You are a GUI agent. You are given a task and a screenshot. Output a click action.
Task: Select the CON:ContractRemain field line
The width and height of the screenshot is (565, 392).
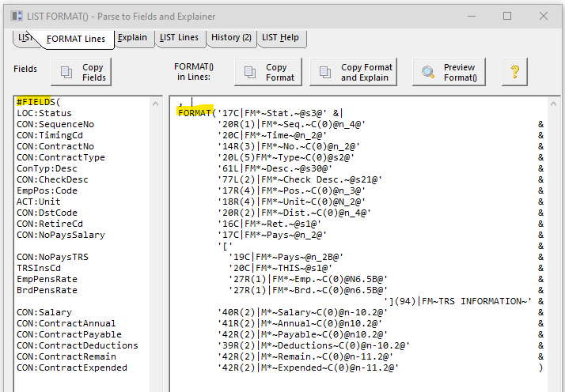(x=66, y=356)
